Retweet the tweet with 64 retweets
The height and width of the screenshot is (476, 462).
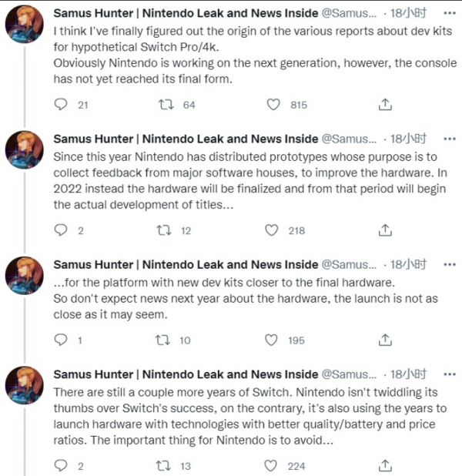coord(165,106)
